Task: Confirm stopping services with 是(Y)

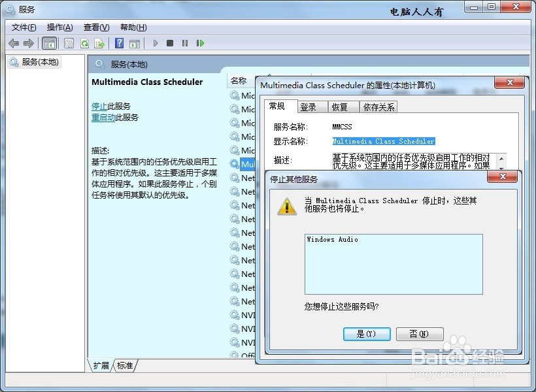Action: pyautogui.click(x=367, y=334)
